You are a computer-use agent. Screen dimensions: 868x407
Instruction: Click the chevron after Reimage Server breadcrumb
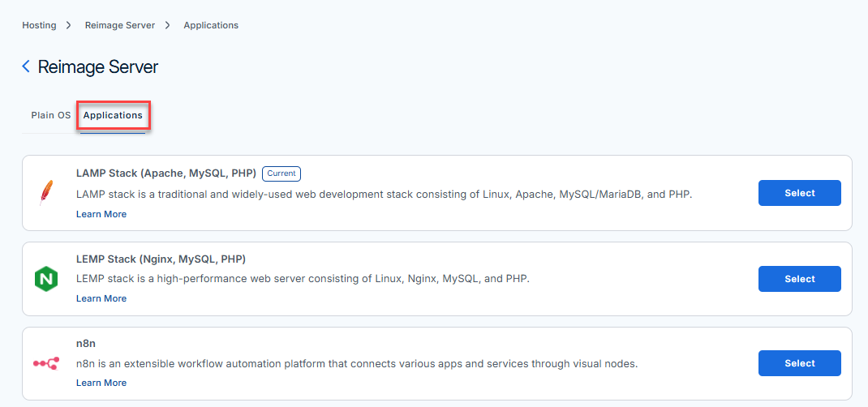[168, 25]
